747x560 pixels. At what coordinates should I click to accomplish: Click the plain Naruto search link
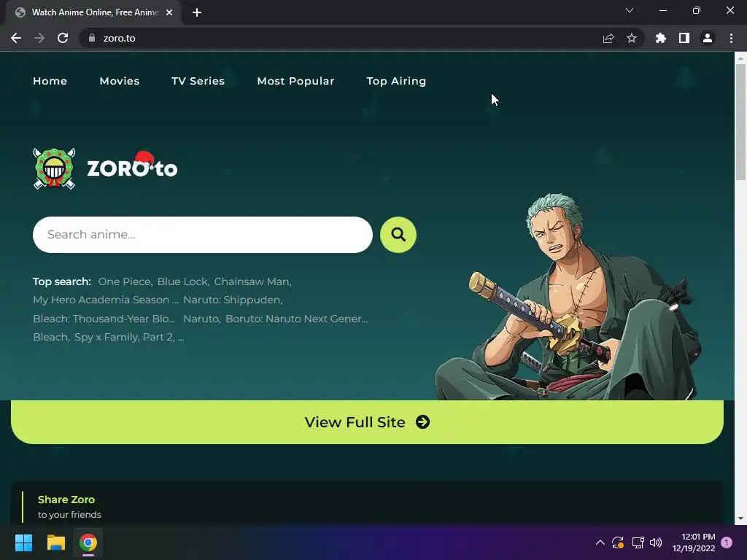tap(201, 319)
